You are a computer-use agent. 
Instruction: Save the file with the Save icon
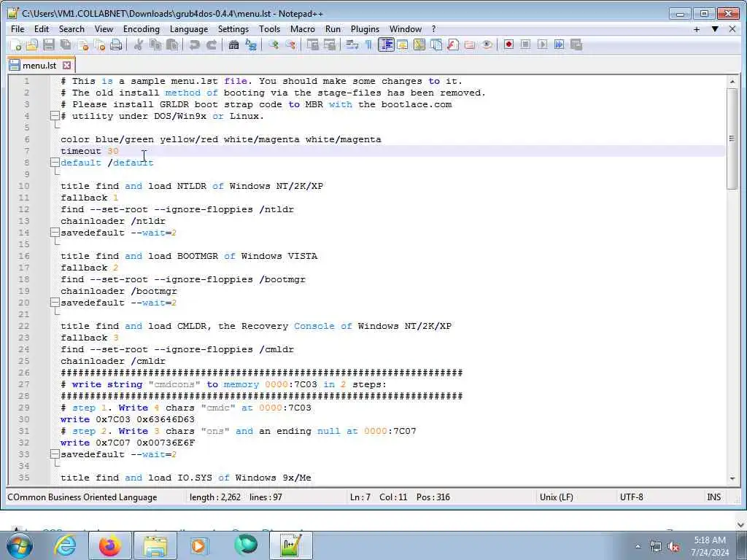[x=49, y=44]
